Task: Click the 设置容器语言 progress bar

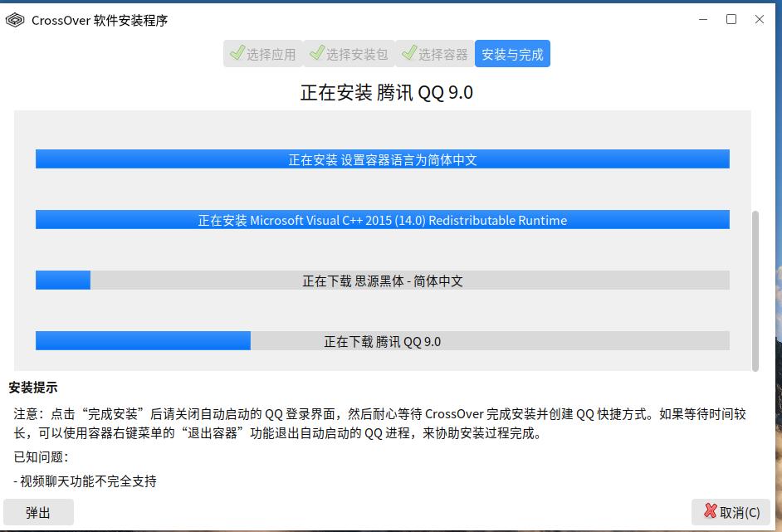Action: click(x=382, y=159)
